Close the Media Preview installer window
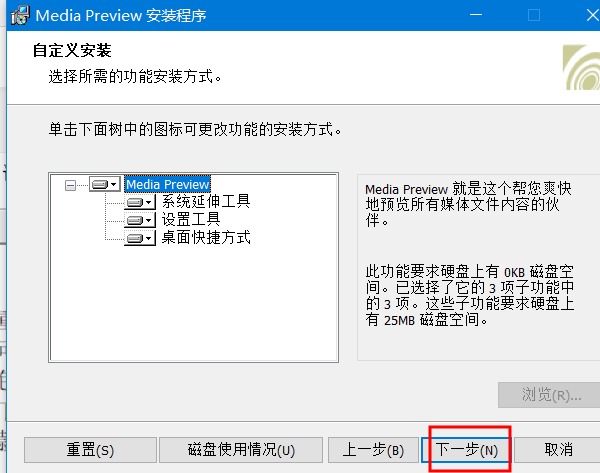 point(592,15)
